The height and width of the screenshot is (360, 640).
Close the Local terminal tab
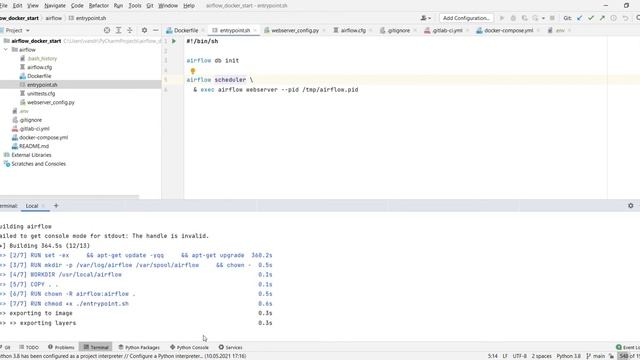click(43, 206)
